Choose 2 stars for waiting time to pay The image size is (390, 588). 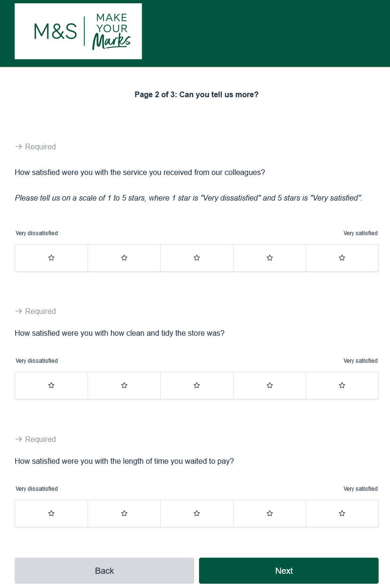124,513
